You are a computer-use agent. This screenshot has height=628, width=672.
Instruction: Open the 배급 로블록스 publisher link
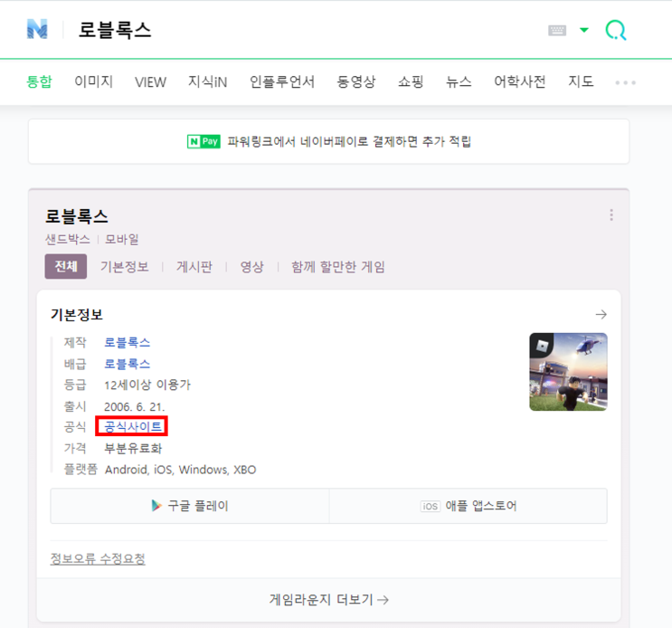127,364
